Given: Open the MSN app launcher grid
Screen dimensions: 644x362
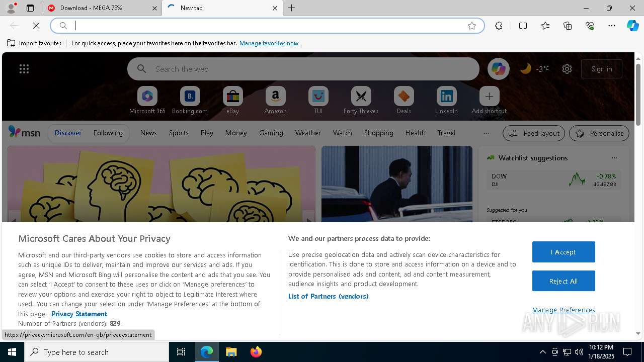Looking at the screenshot, I should (x=24, y=69).
